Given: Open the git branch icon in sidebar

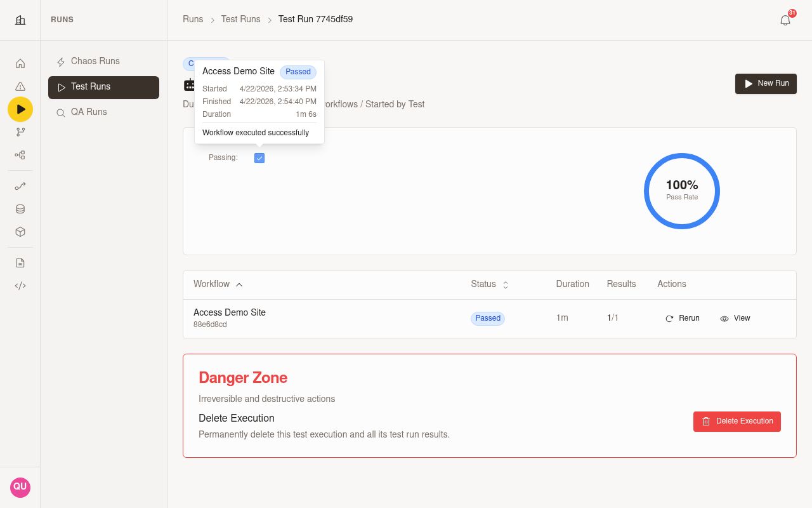Looking at the screenshot, I should pyautogui.click(x=20, y=132).
